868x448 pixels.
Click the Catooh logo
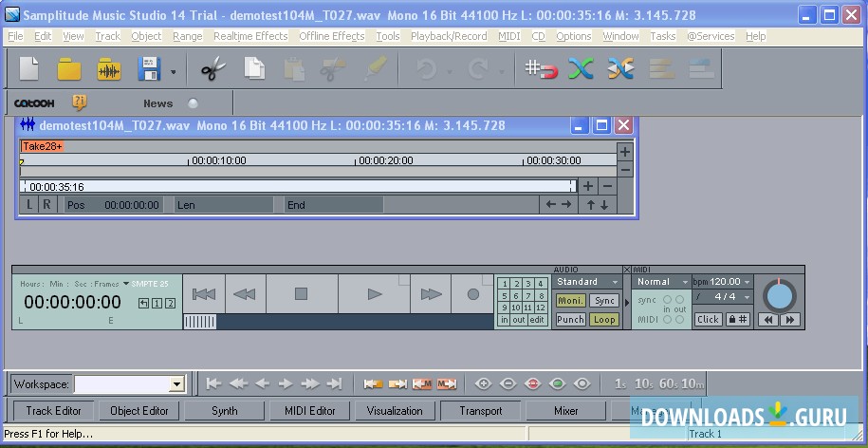tap(34, 103)
